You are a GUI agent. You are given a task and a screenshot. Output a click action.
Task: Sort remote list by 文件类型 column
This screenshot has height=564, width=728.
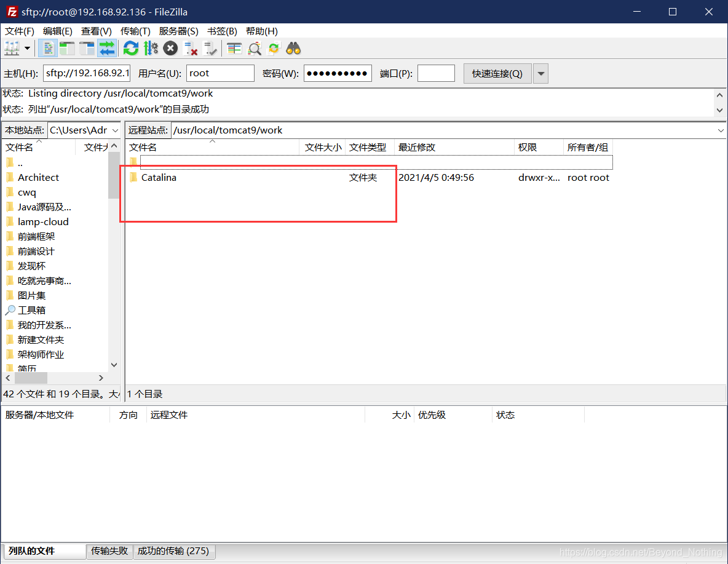tap(370, 147)
